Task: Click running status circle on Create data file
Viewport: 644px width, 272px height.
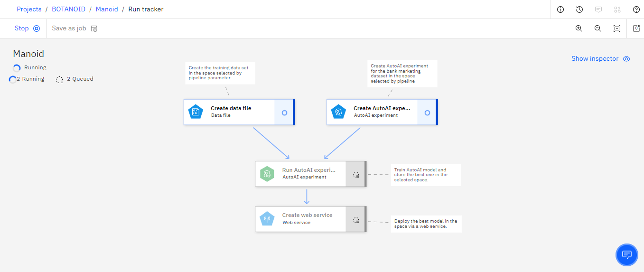Action: coord(284,113)
